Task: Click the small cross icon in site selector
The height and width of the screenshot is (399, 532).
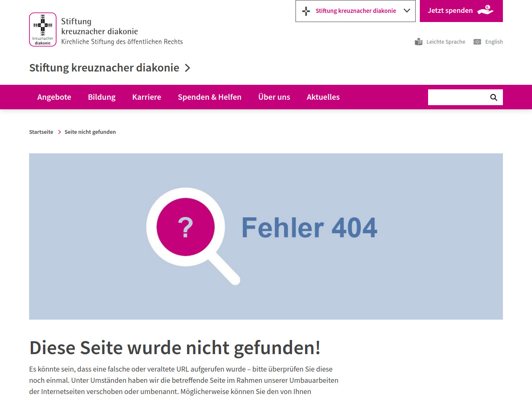Action: pyautogui.click(x=306, y=11)
